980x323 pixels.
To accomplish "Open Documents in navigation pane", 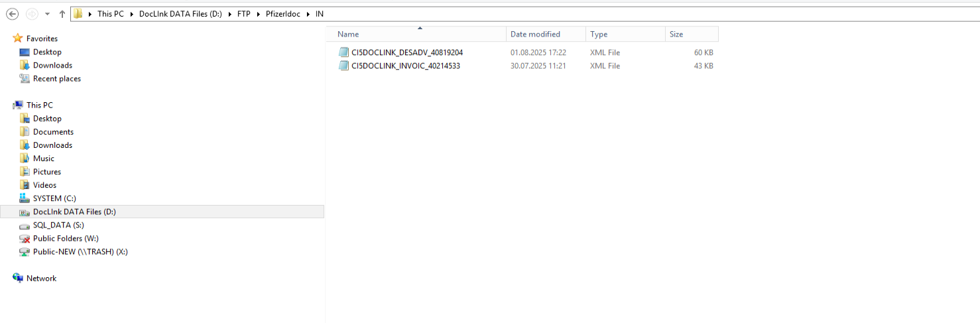I will [53, 131].
